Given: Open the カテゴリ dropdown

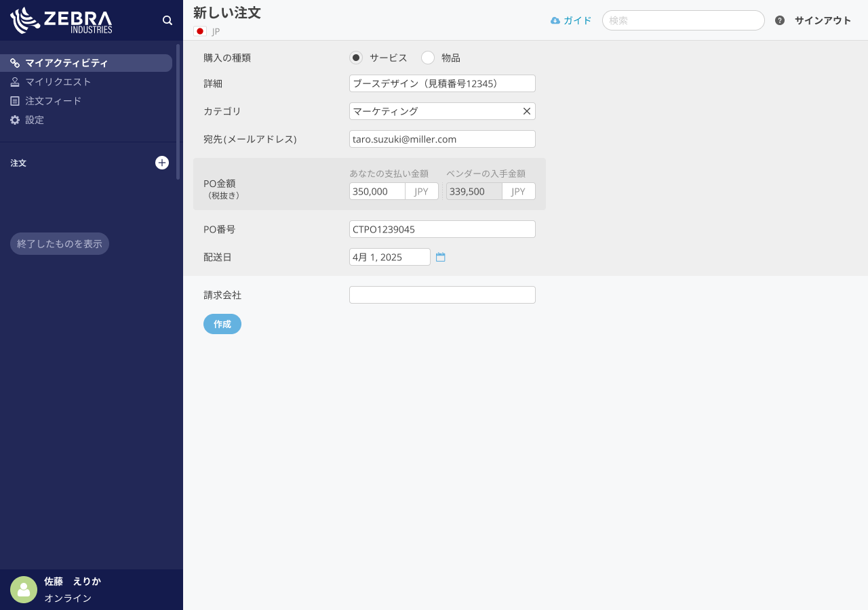Looking at the screenshot, I should tap(434, 111).
